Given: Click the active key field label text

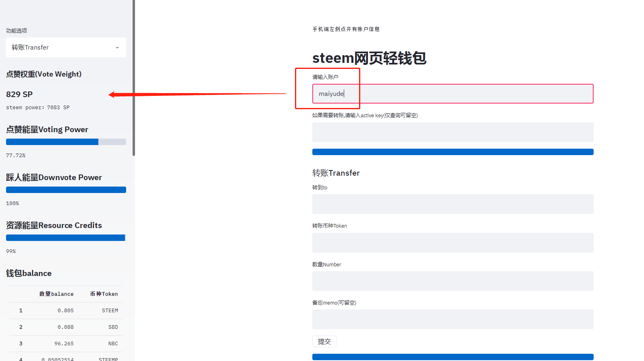Looking at the screenshot, I should [x=365, y=115].
